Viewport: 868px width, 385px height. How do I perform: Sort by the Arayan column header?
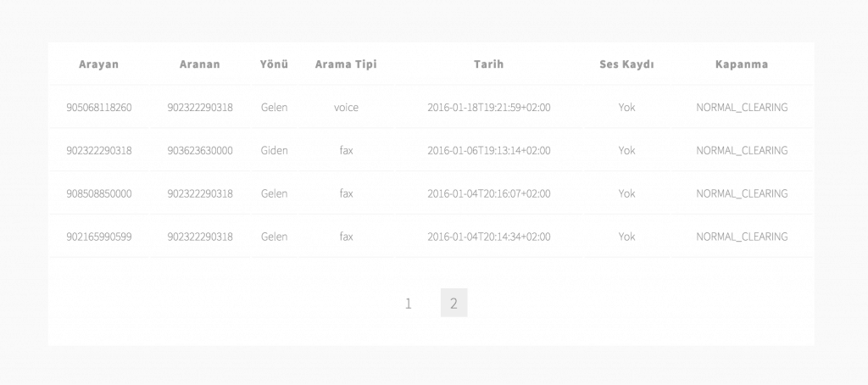[x=98, y=64]
